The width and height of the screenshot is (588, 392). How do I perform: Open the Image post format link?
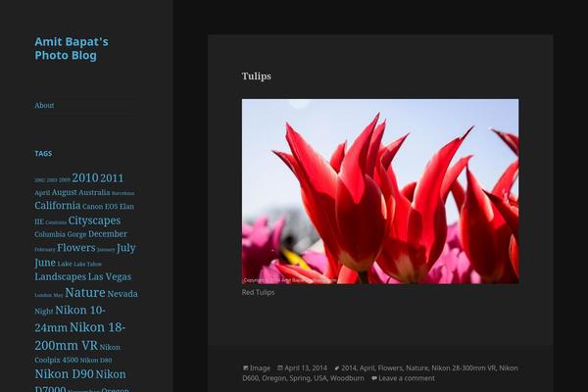260,368
